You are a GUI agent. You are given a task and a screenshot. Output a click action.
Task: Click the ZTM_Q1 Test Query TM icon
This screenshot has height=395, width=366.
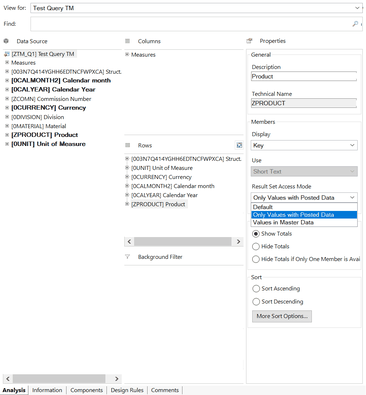pyautogui.click(x=7, y=54)
